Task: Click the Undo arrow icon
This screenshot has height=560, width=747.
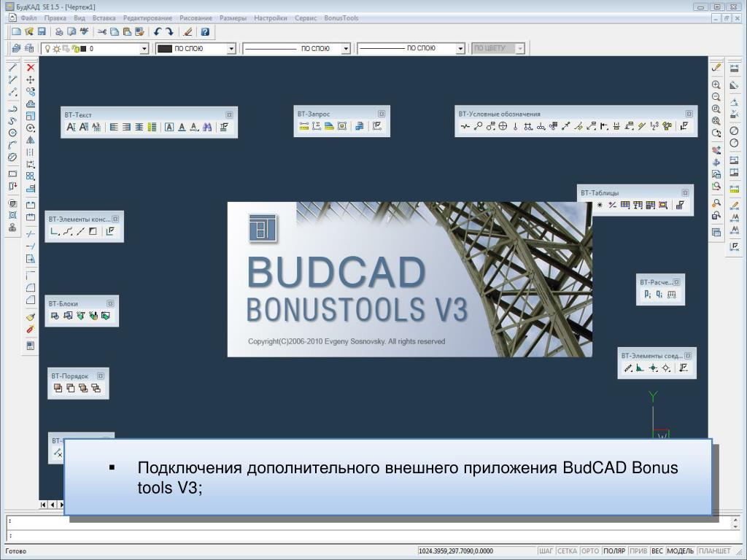Action: [x=158, y=31]
